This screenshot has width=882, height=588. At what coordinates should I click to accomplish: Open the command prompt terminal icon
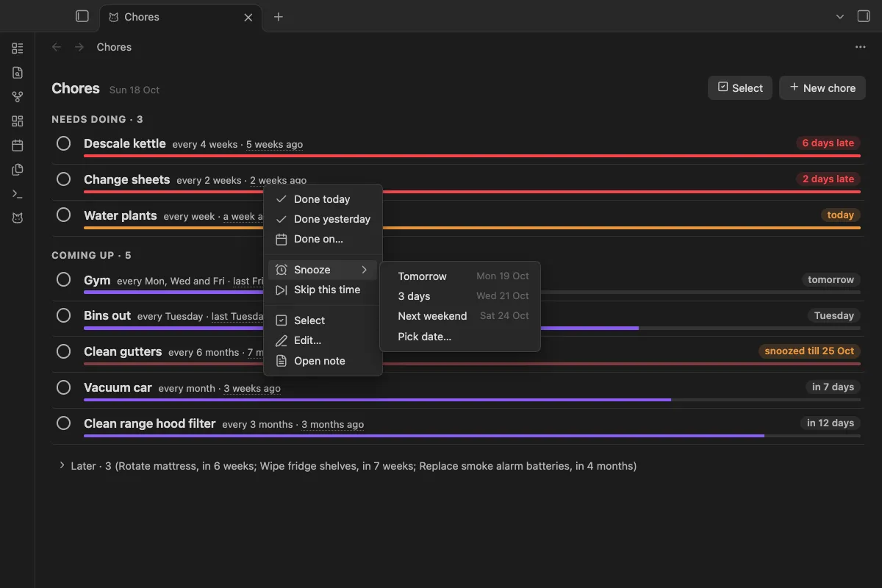[18, 194]
